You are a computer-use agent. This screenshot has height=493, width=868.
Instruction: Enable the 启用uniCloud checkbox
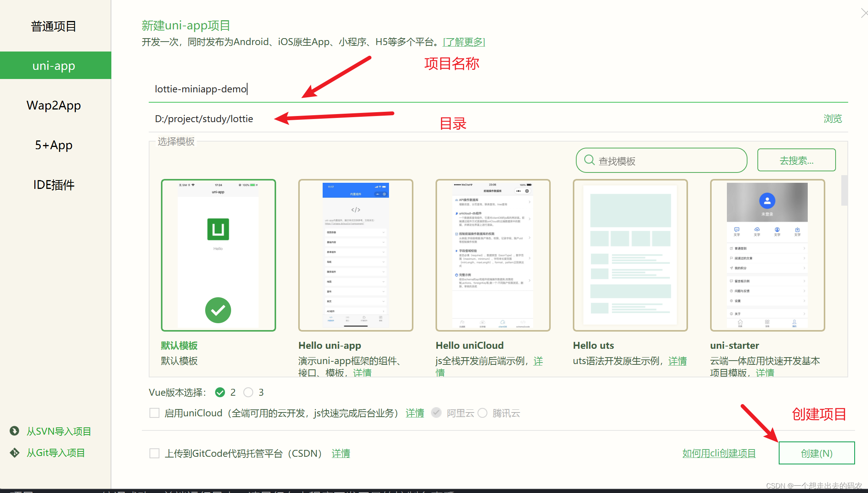(x=154, y=413)
